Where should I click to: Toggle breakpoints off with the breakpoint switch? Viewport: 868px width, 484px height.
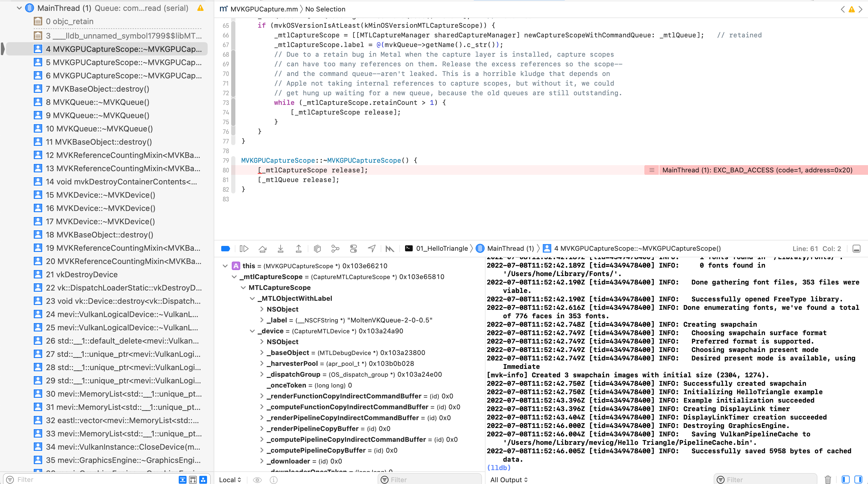click(x=225, y=248)
